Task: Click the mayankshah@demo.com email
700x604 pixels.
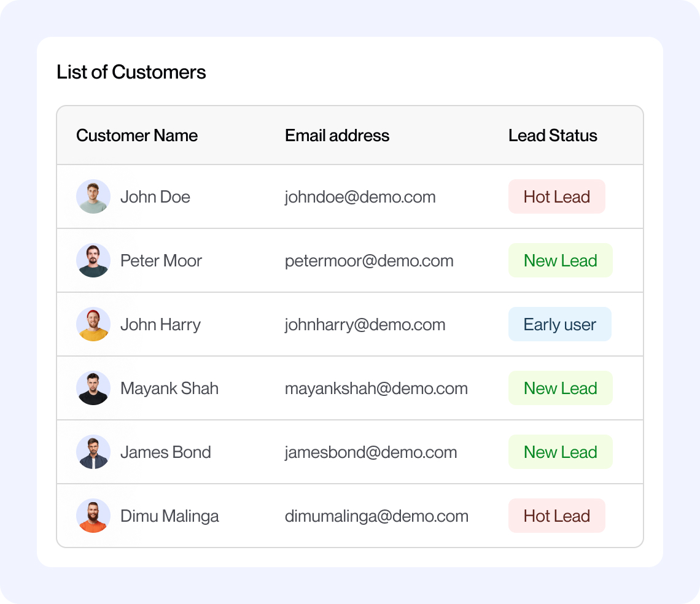Action: [376, 389]
